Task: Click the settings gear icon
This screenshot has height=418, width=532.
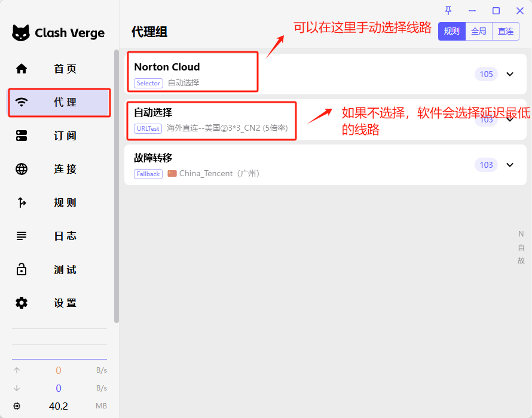Action: coord(22,303)
